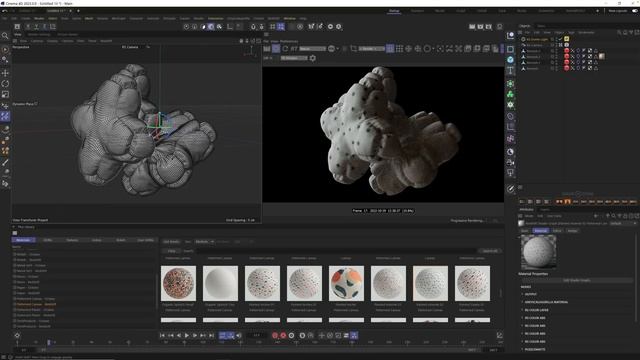Viewport: 640px width, 360px height.
Task: Open the dropdown beside the crop icon in render view
Action: (371, 49)
